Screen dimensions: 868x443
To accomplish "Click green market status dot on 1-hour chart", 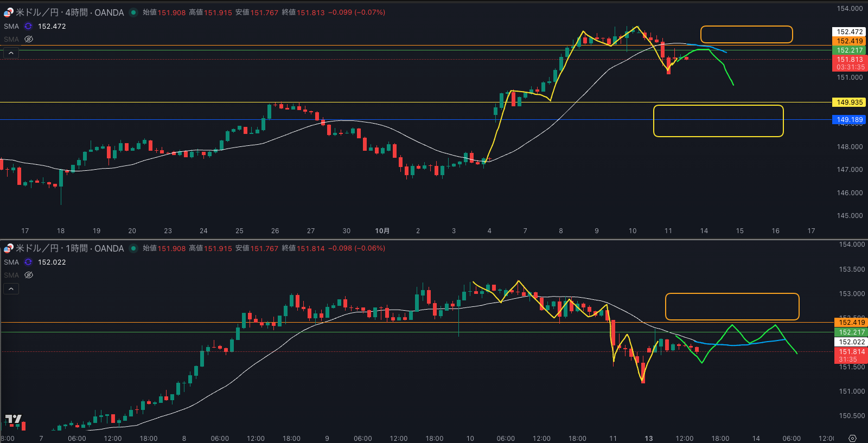I will (x=133, y=248).
